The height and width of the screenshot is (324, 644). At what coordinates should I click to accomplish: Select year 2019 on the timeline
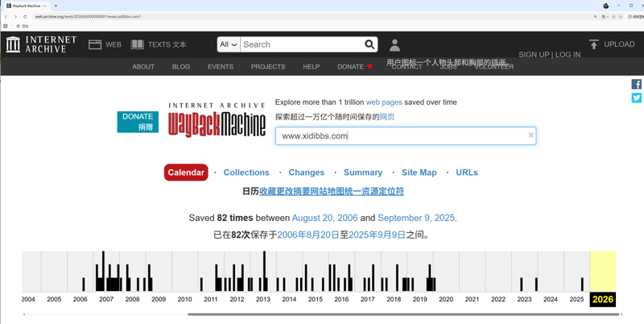(x=419, y=299)
